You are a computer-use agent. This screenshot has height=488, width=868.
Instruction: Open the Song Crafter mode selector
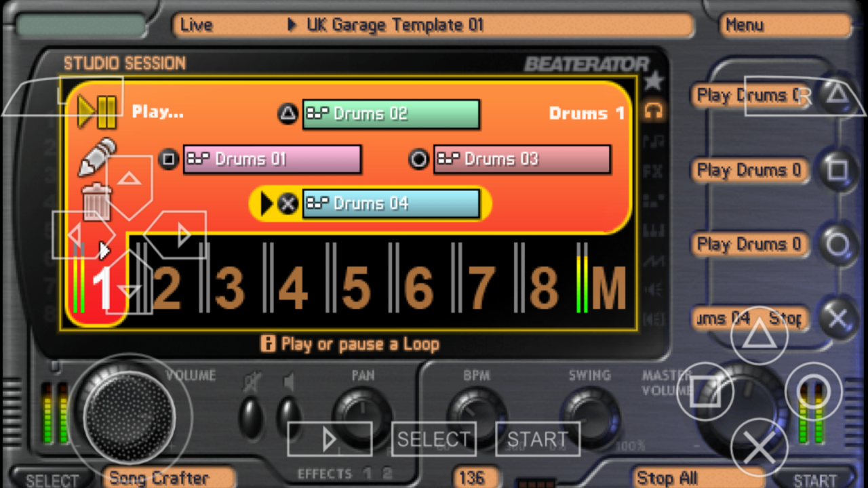[169, 478]
